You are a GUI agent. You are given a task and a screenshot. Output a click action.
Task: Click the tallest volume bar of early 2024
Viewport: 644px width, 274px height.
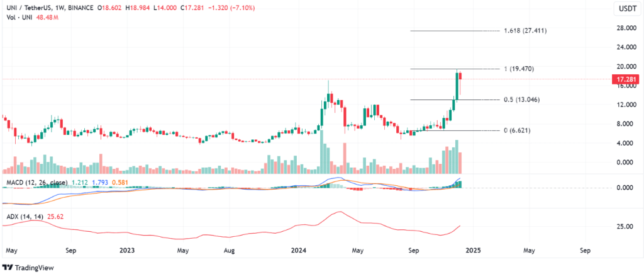(x=321, y=151)
